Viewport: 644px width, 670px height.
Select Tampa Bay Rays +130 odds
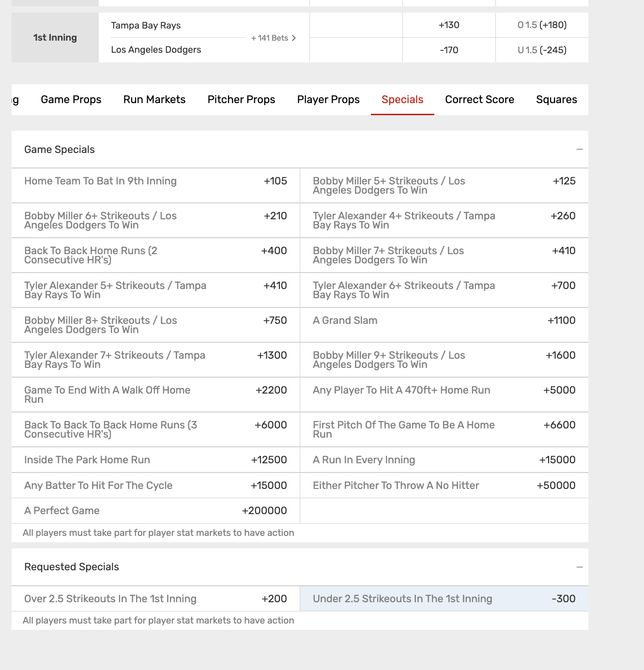tap(449, 25)
